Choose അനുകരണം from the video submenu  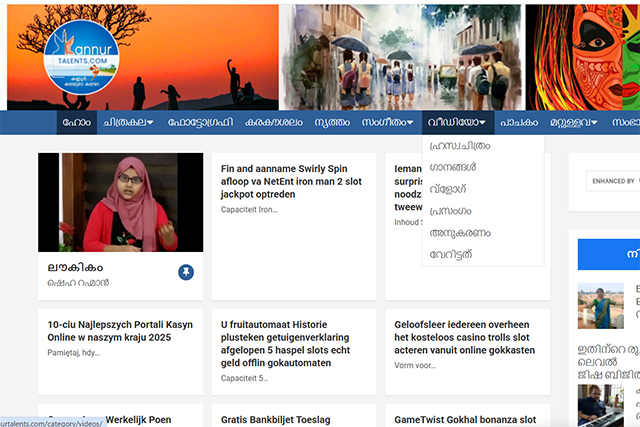pyautogui.click(x=460, y=232)
